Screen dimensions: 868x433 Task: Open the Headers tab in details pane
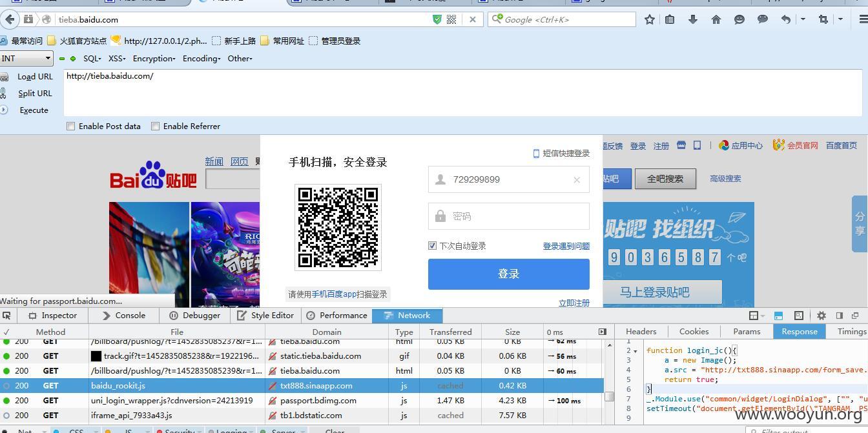click(x=641, y=332)
